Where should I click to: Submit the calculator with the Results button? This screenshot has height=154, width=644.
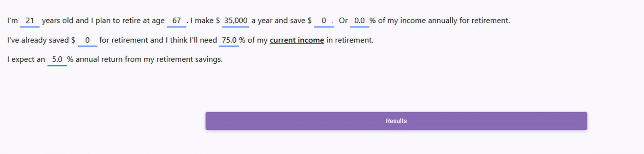(x=396, y=121)
